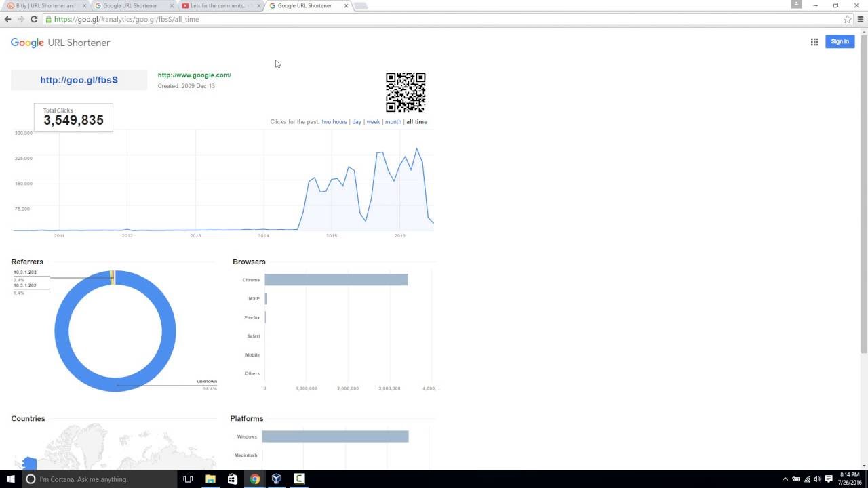Go back with the browser back arrow

click(8, 19)
